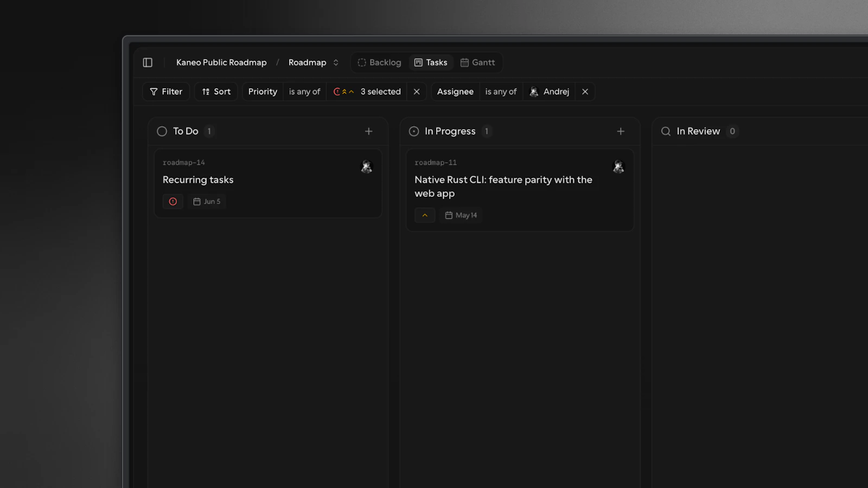
Task: Click the In Review magnifier icon
Action: click(x=666, y=131)
